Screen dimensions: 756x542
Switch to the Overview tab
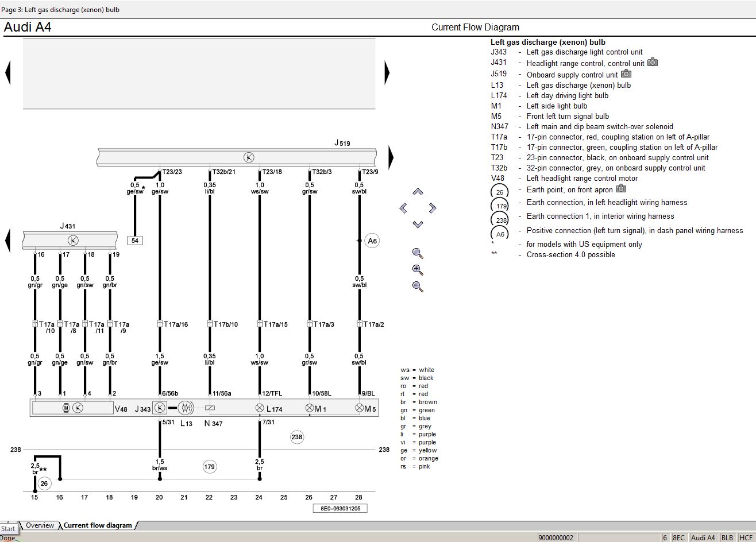(40, 525)
